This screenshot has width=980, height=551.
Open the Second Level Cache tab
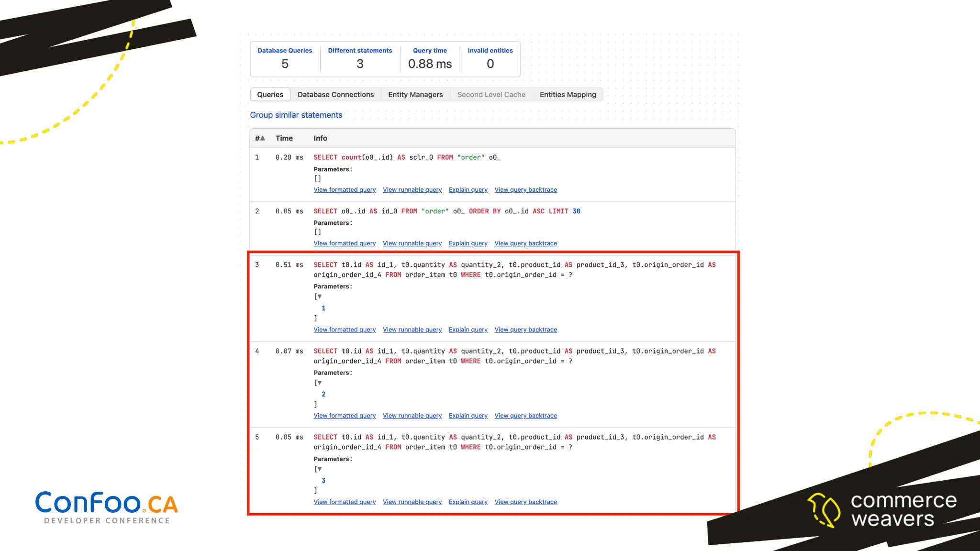pos(491,95)
